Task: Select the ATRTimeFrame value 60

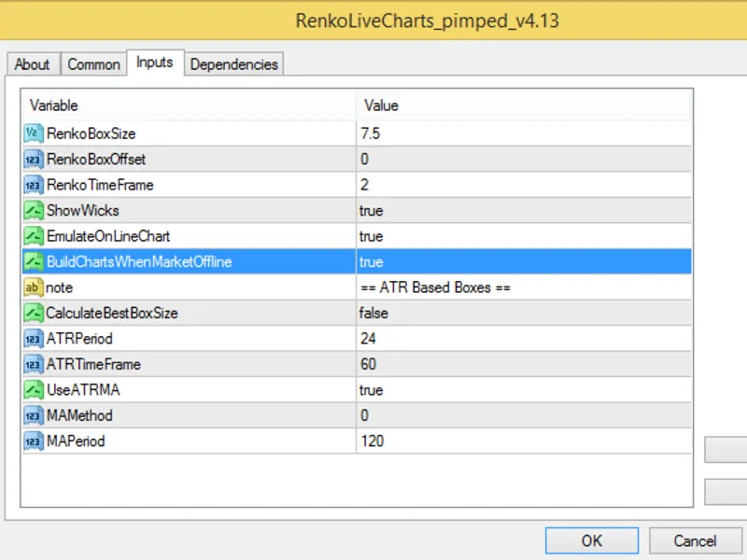Action: tap(524, 364)
